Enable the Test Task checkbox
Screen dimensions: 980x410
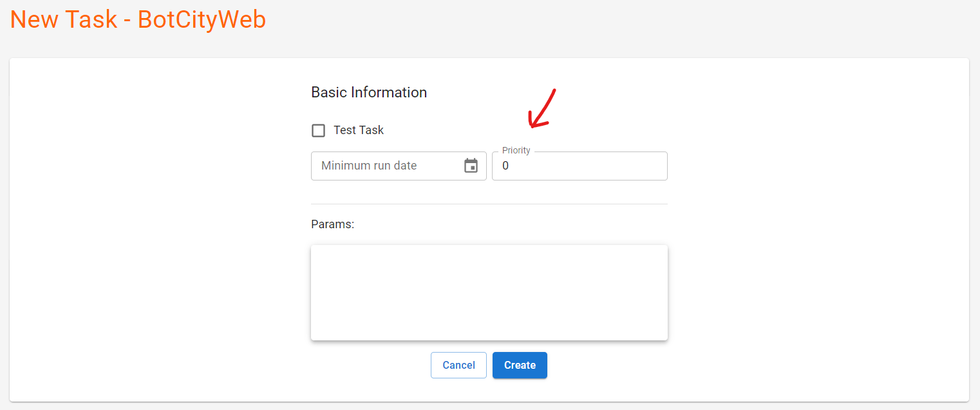click(318, 131)
